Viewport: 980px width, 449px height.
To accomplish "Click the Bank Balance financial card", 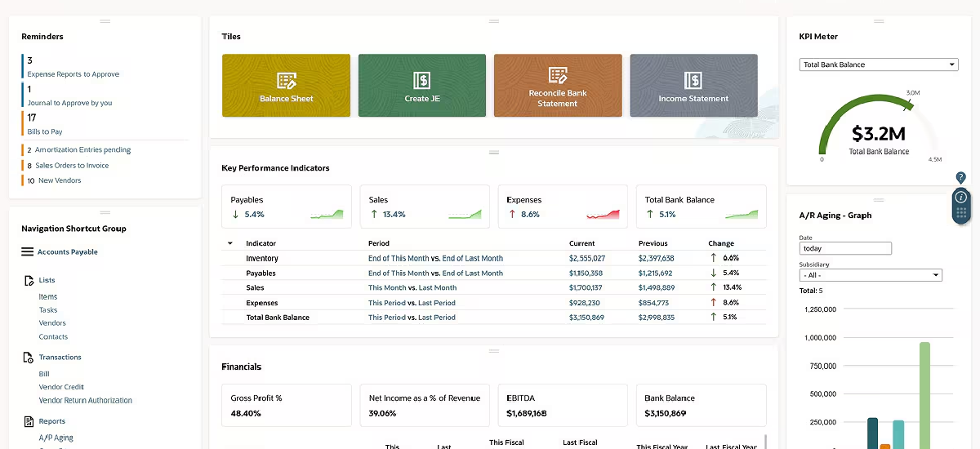I will pyautogui.click(x=702, y=406).
